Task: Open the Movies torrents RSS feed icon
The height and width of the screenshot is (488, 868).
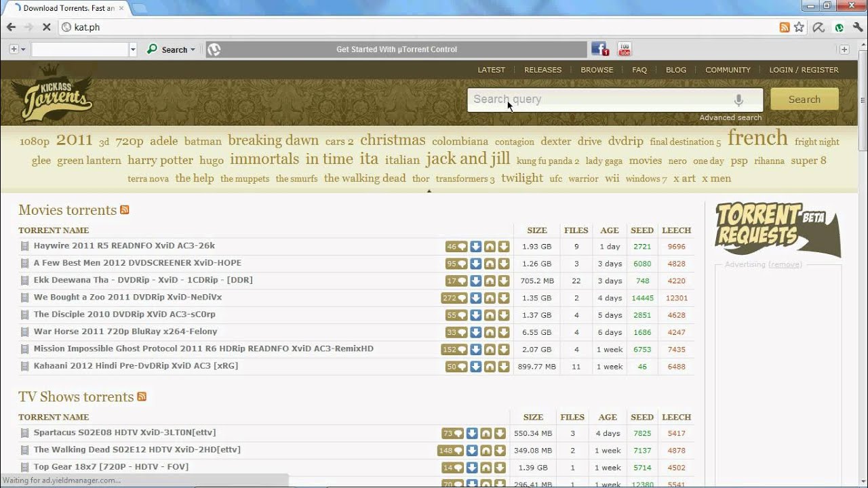Action: [125, 210]
